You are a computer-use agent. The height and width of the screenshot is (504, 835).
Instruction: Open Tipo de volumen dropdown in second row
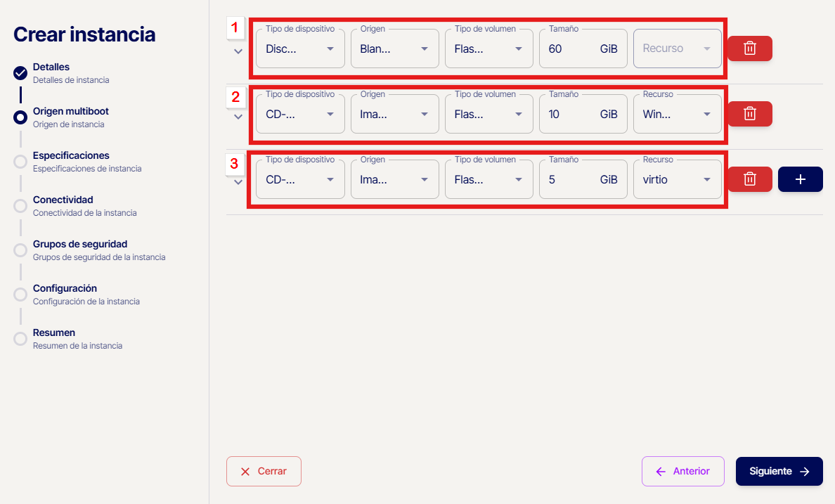pos(488,115)
